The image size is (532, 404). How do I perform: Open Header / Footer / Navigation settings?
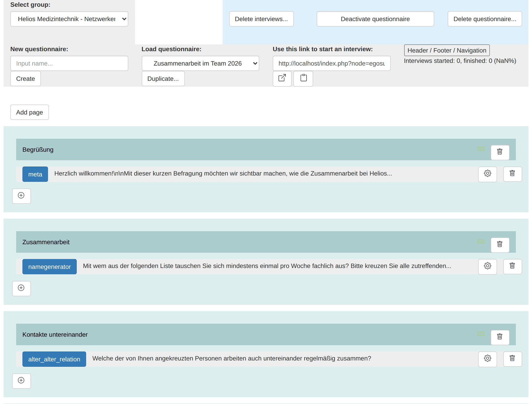[x=447, y=50]
